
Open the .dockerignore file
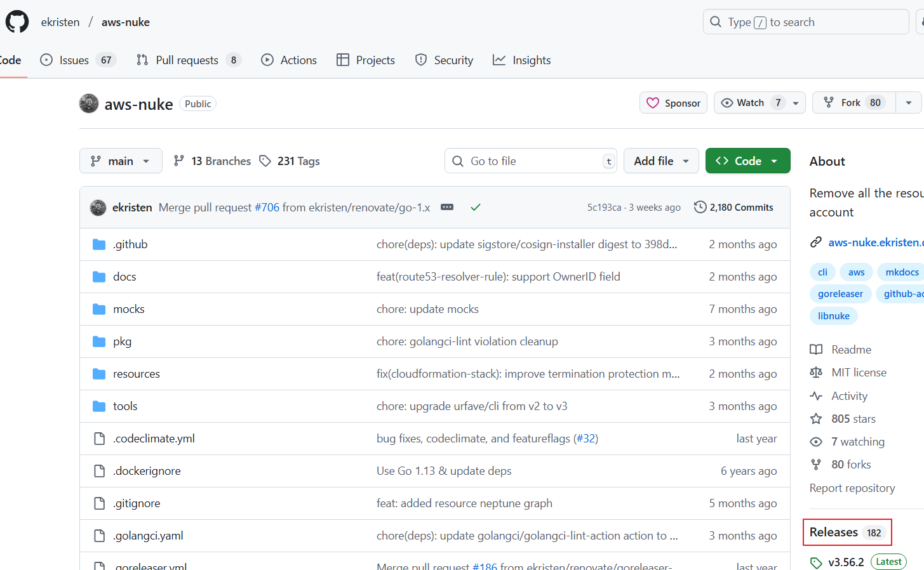(x=147, y=471)
